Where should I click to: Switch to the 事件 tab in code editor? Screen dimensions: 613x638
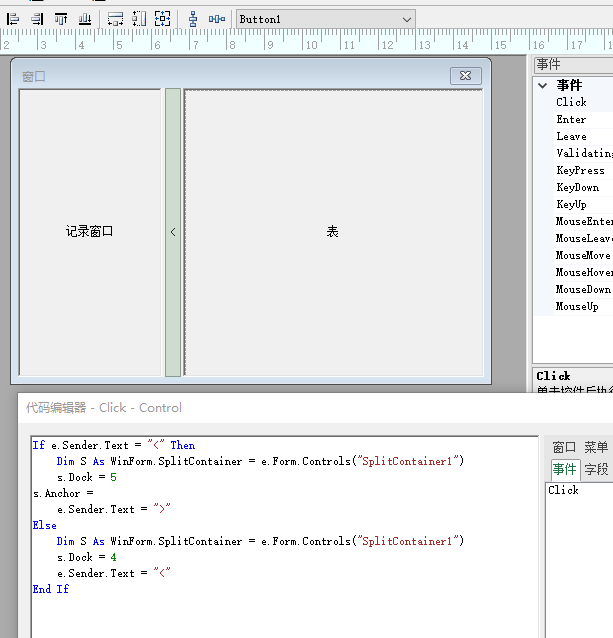tap(564, 470)
